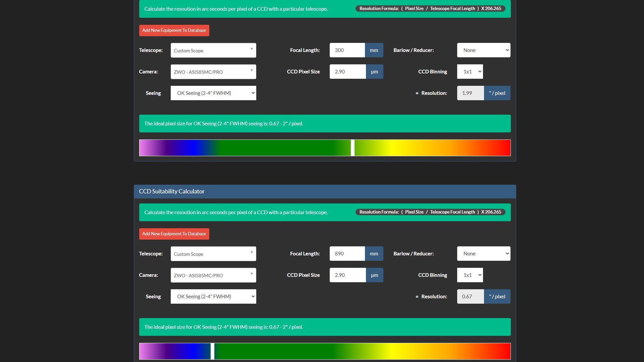Open upper Barlow / Reducer None dropdown
The image size is (644, 362).
click(483, 50)
